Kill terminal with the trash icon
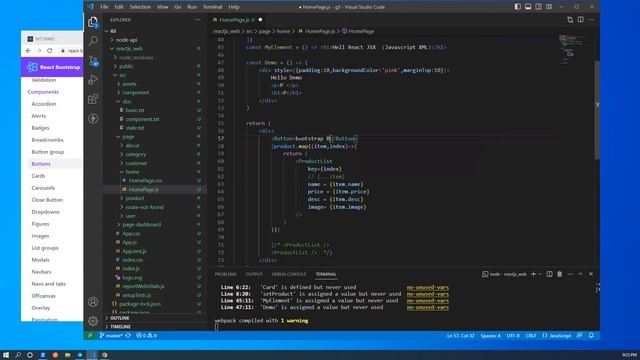 [560, 274]
